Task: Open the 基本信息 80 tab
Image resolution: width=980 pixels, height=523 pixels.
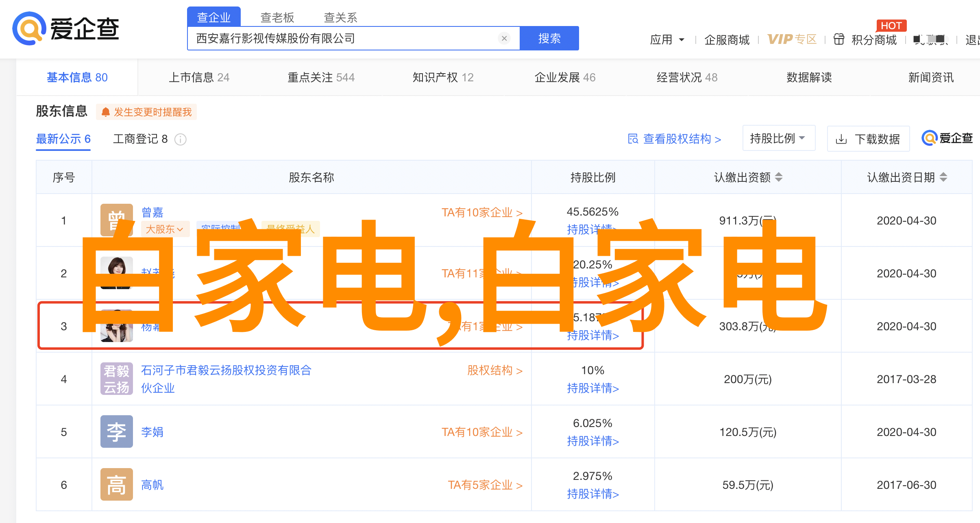Action: tap(77, 77)
